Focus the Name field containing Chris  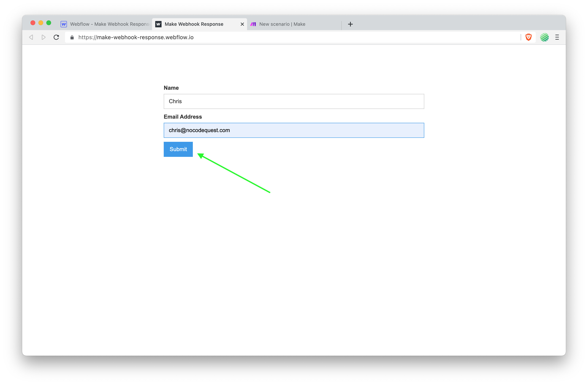point(294,101)
